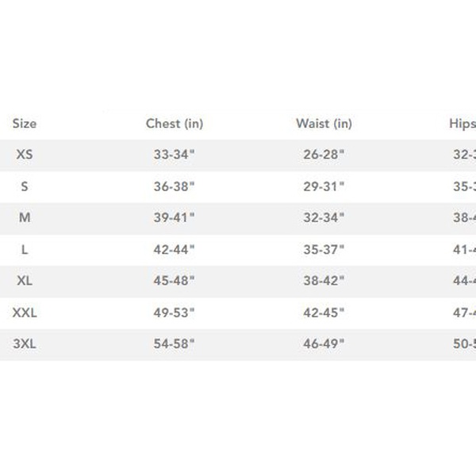The width and height of the screenshot is (476, 476).
Task: Click chest measurement 39-41" cell
Action: (x=174, y=218)
